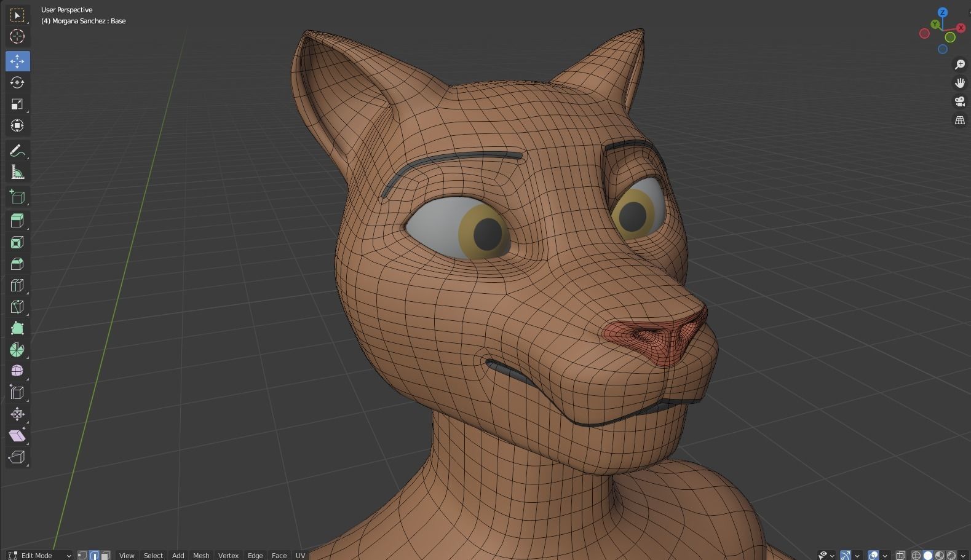This screenshot has height=560, width=971.
Task: Pick the Scale tool
Action: point(17,104)
